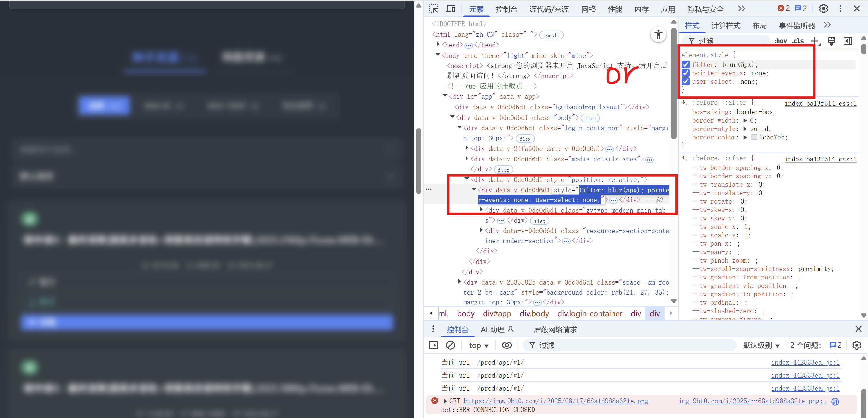
Task: Open the Computed styles (计算样式) tab
Action: click(725, 26)
